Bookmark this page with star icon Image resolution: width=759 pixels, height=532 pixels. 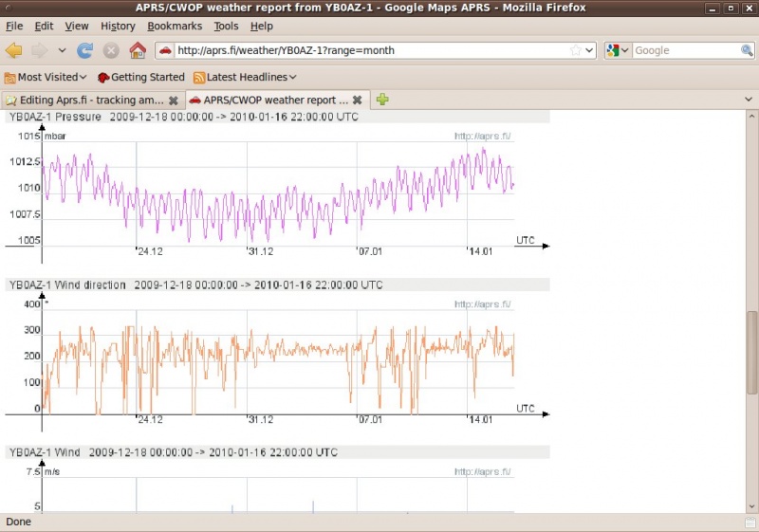[x=575, y=50]
